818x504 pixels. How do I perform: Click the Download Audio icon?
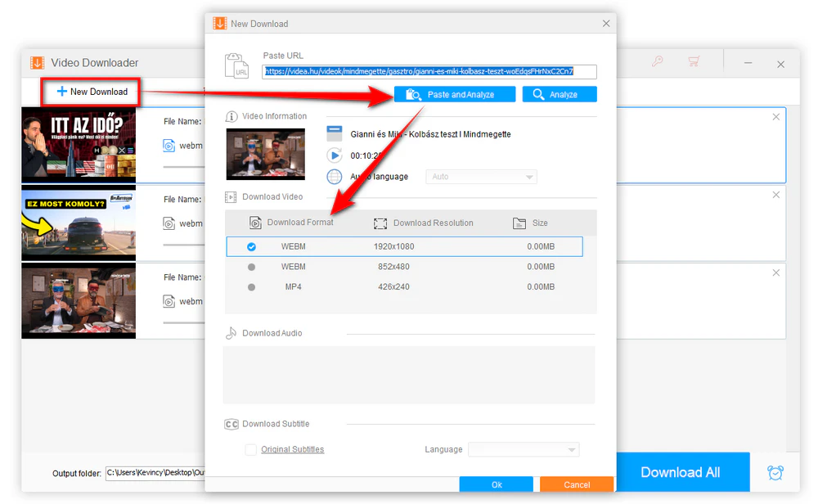(x=233, y=333)
